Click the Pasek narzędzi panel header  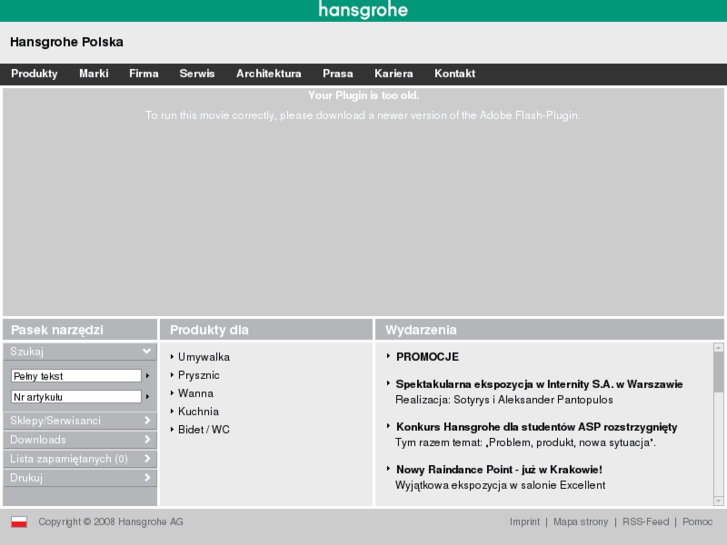point(80,330)
